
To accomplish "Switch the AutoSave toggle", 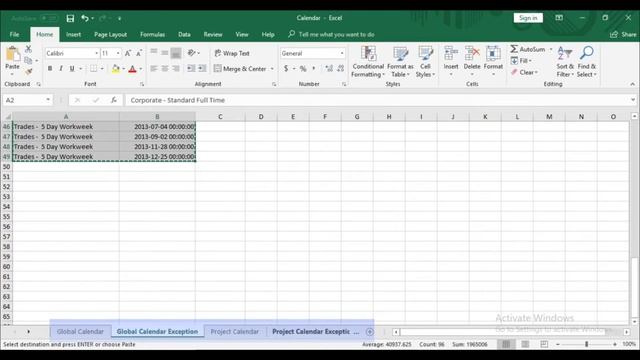I will (x=49, y=18).
